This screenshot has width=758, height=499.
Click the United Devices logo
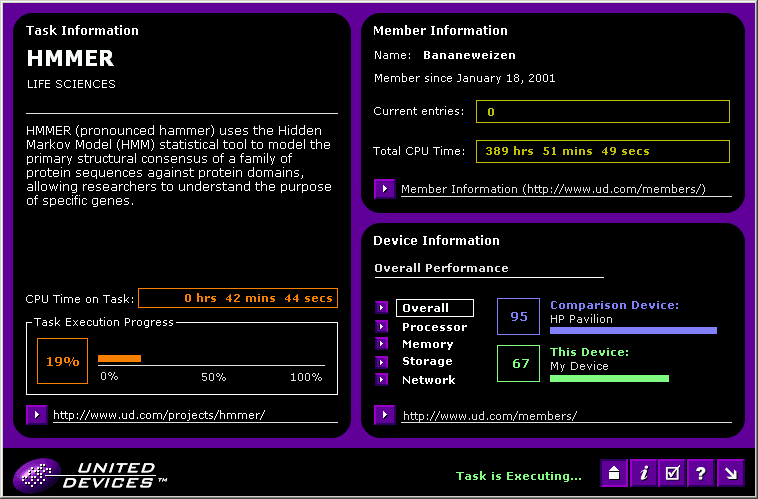click(90, 475)
